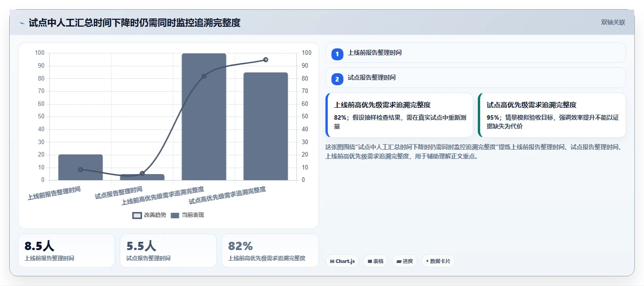Viewport: 644px width, 286px height.
Task: Click the description paragraph starting 这张图围绕
Action: tap(475, 152)
